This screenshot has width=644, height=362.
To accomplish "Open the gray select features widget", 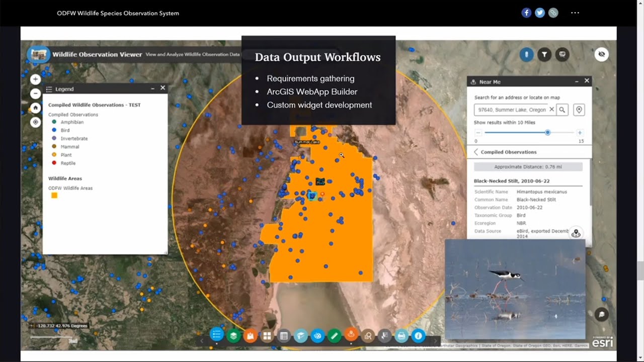I will point(384,335).
